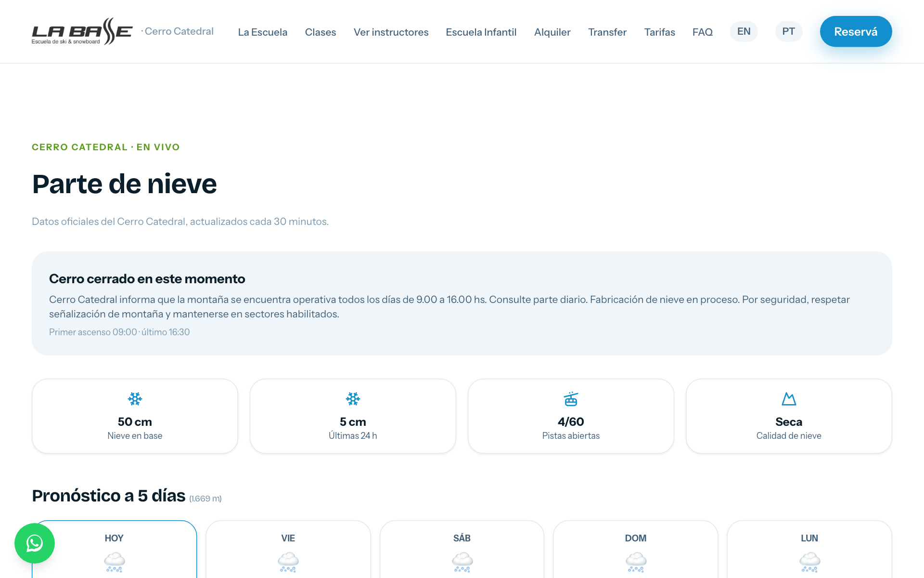This screenshot has height=578, width=924.
Task: Click the Seca Calidad de nieve card
Action: 789,416
